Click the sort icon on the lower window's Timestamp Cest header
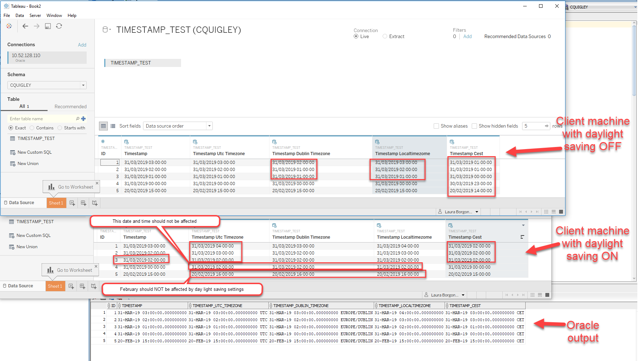This screenshot has width=644, height=361. coord(522,237)
